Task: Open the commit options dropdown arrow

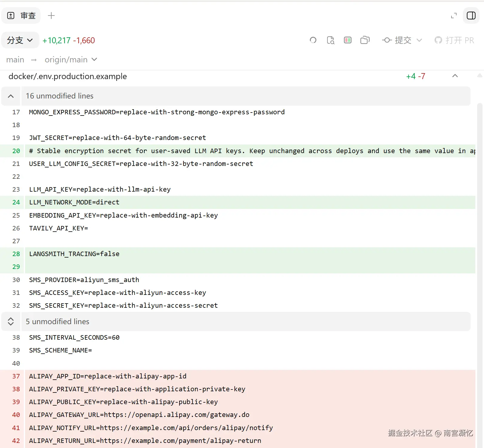Action: (419, 40)
